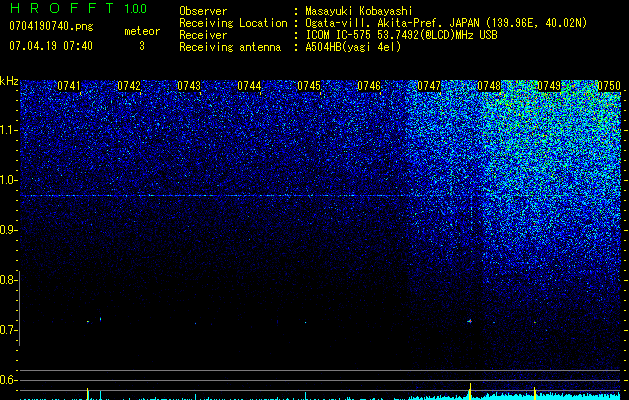
Task: Click the bright meteor echo near 0748
Action: 470,321
